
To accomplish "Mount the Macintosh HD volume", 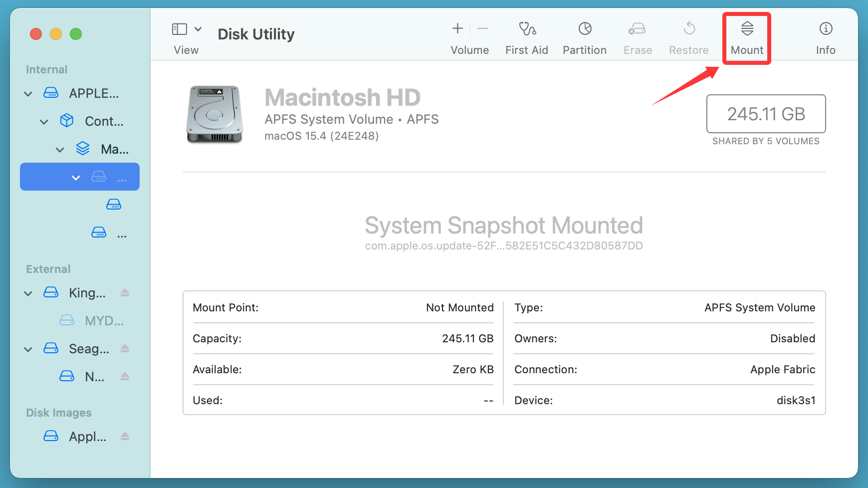I will click(x=746, y=35).
